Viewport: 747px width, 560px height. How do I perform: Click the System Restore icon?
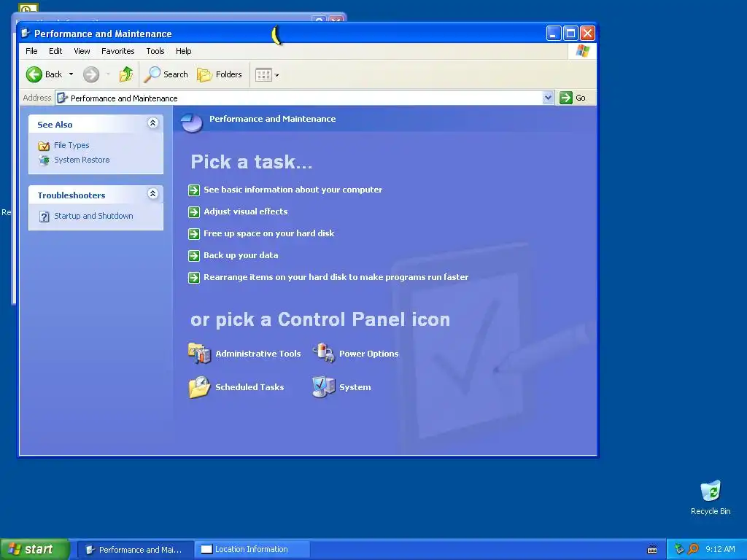click(44, 160)
